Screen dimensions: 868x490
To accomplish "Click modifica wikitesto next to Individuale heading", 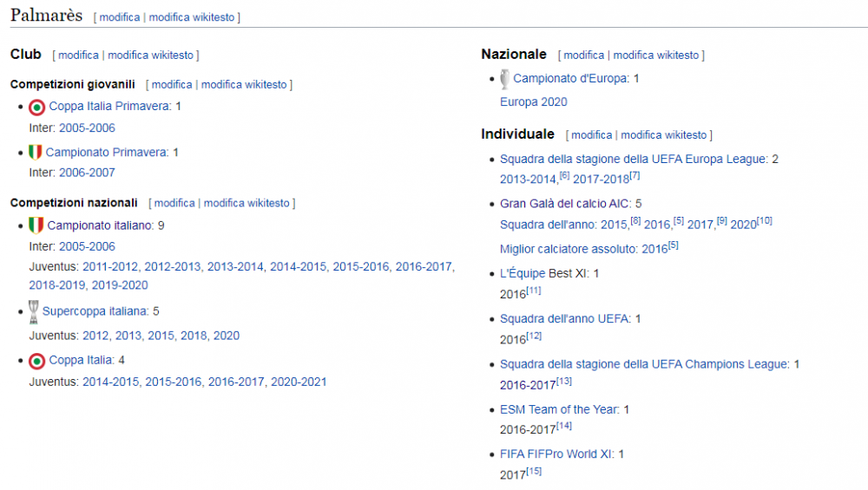I will (664, 135).
